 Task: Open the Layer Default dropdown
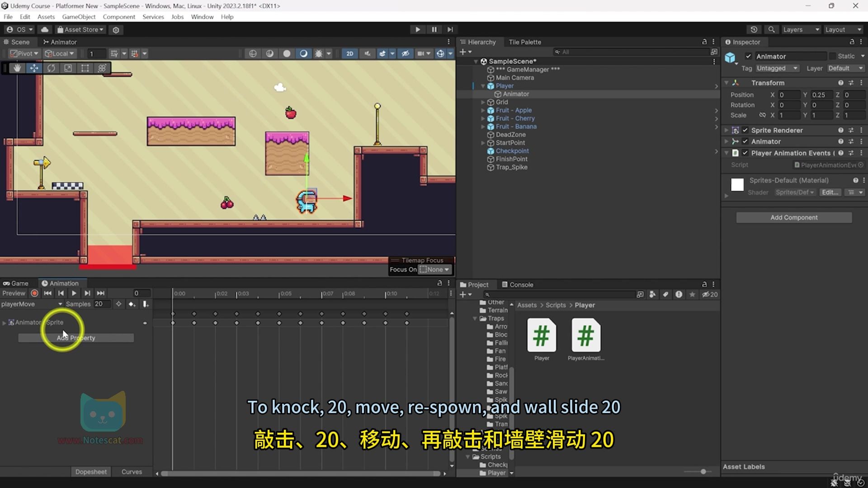click(845, 68)
